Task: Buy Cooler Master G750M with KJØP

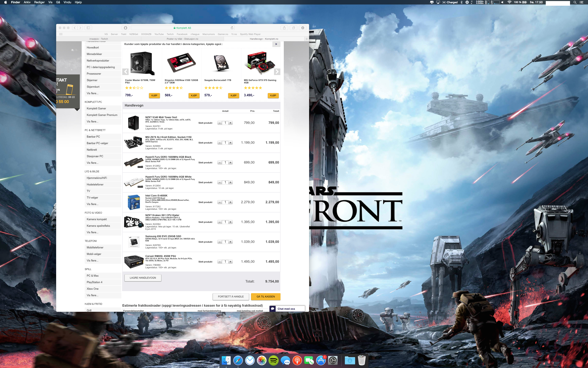Action: (154, 96)
